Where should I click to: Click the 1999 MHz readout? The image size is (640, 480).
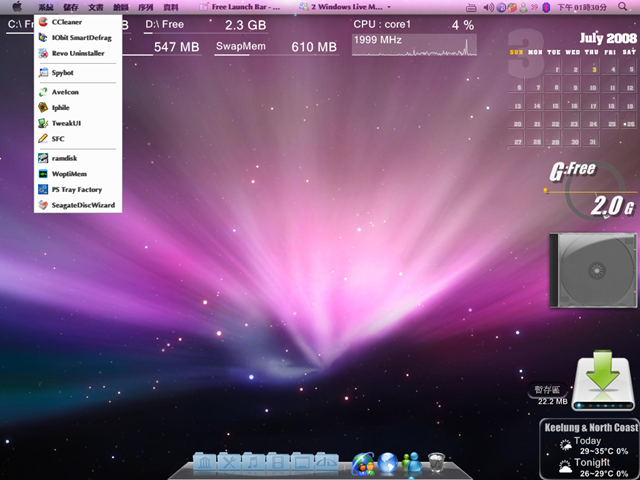coord(378,40)
